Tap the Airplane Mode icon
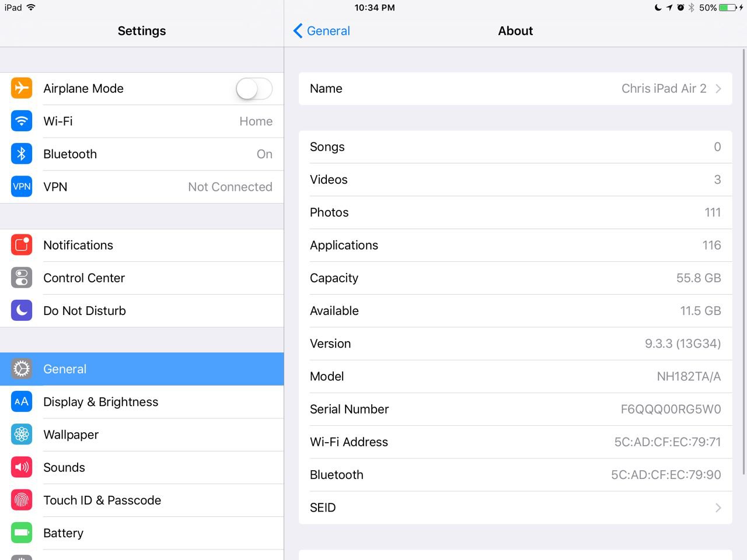747x560 pixels. click(22, 88)
